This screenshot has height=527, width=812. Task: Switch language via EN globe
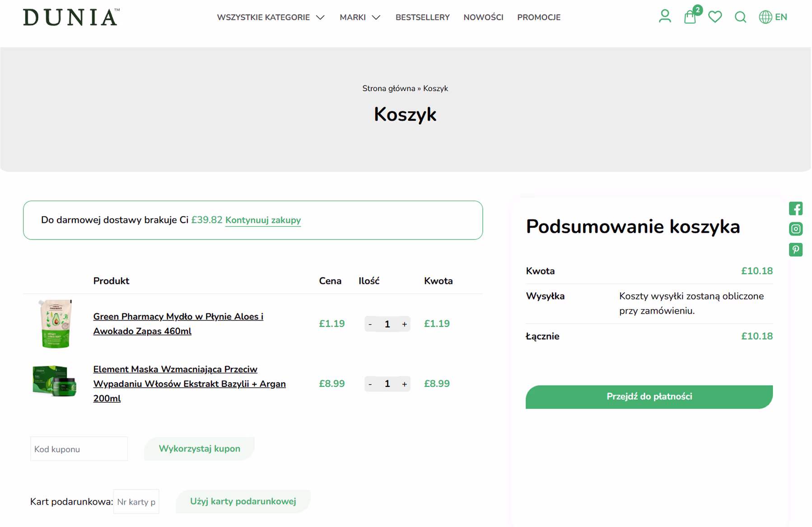[773, 17]
